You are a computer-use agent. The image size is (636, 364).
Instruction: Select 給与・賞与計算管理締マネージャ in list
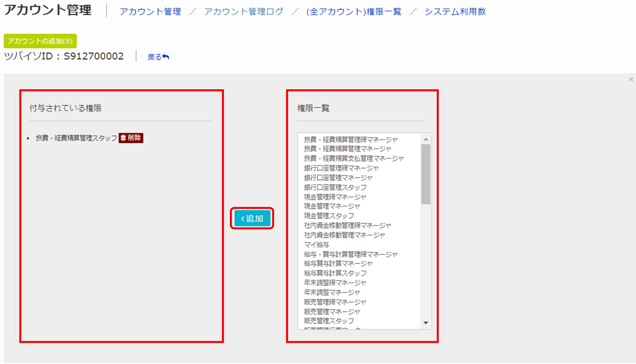(x=351, y=254)
